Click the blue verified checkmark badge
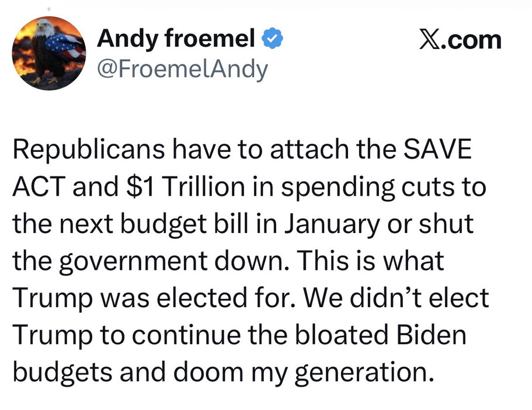 (272, 40)
